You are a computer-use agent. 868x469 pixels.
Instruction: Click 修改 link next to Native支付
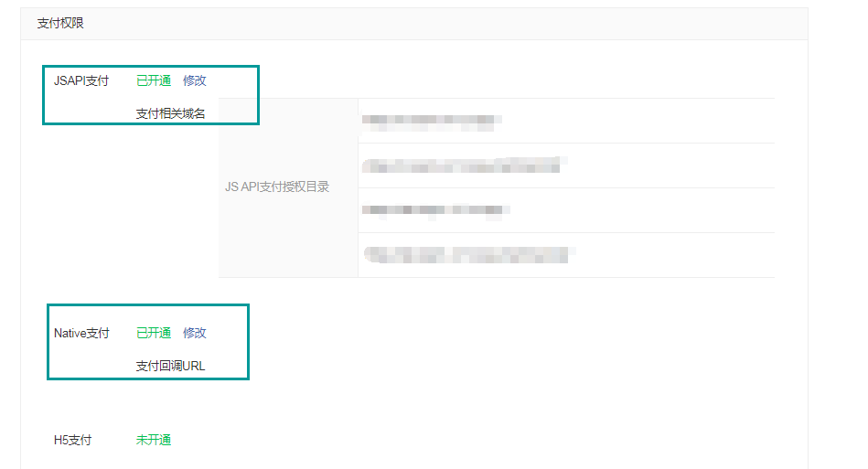[194, 333]
